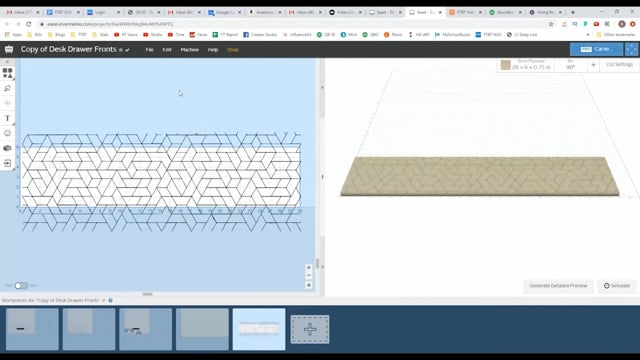Open the Bit 90° selector
This screenshot has height=360, width=640.
pyautogui.click(x=571, y=65)
